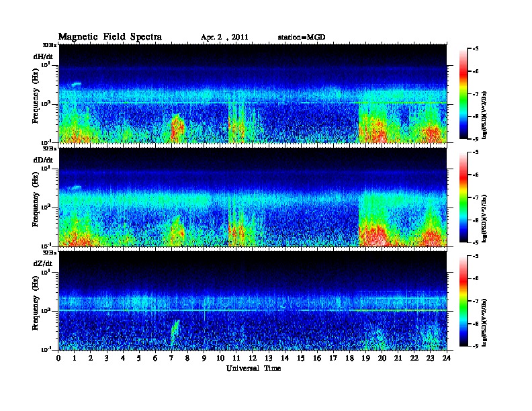Click the dH/dt panel color scale bar

(x=463, y=93)
